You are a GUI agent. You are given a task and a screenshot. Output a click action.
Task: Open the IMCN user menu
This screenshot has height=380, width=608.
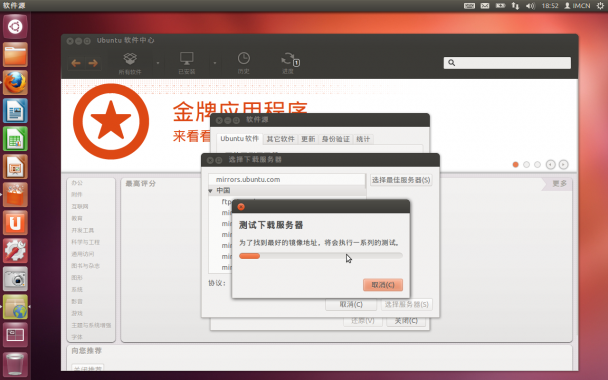[577, 6]
